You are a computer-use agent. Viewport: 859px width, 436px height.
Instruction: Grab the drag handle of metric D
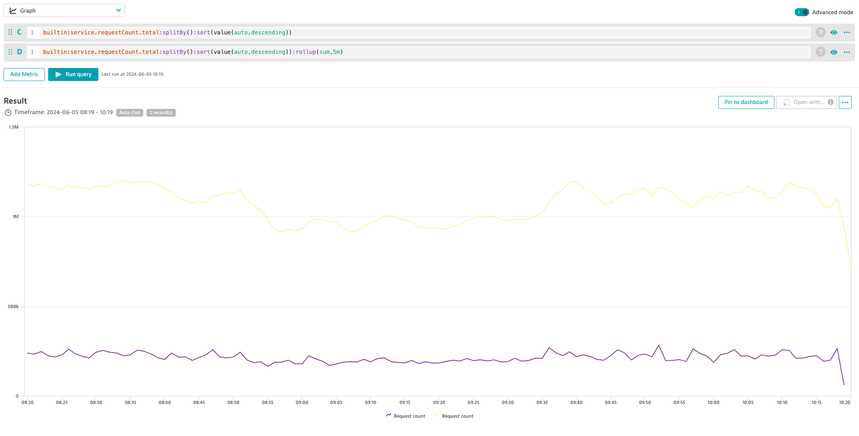10,52
